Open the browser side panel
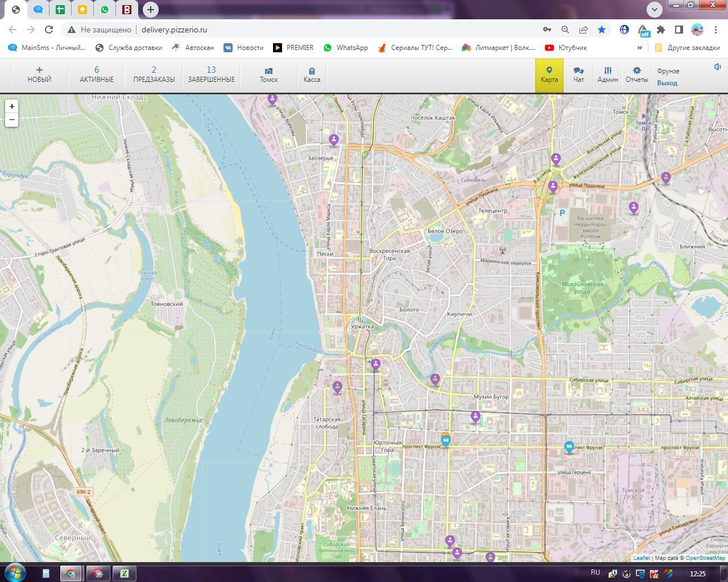 click(679, 30)
